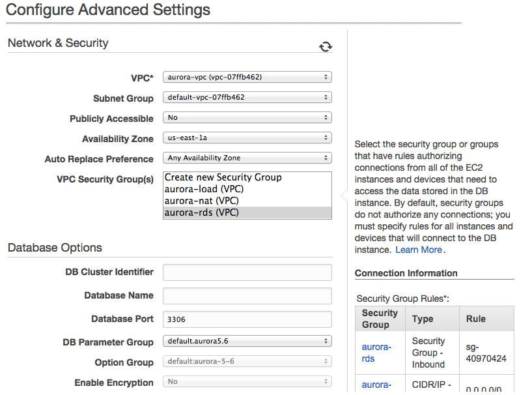This screenshot has height=395, width=532.
Task: Click the Learn More link
Action: click(x=419, y=250)
